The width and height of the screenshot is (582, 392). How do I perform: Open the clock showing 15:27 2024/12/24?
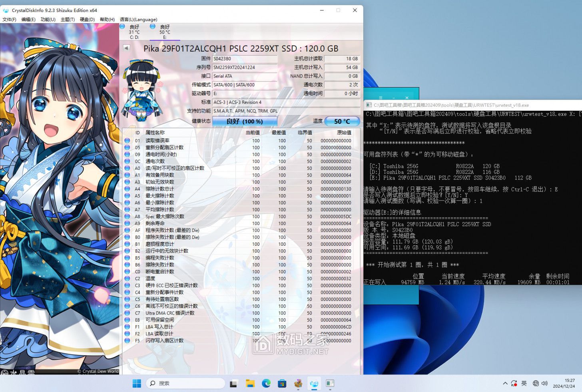click(564, 384)
